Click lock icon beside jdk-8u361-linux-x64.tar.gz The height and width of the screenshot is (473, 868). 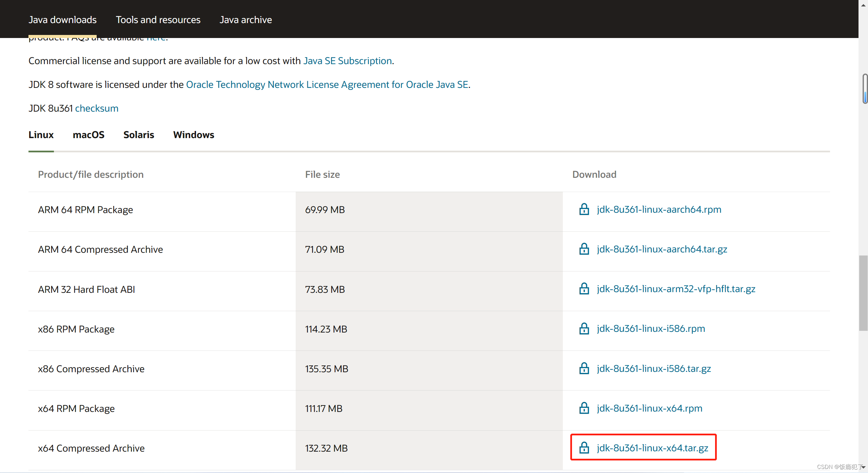(x=584, y=448)
